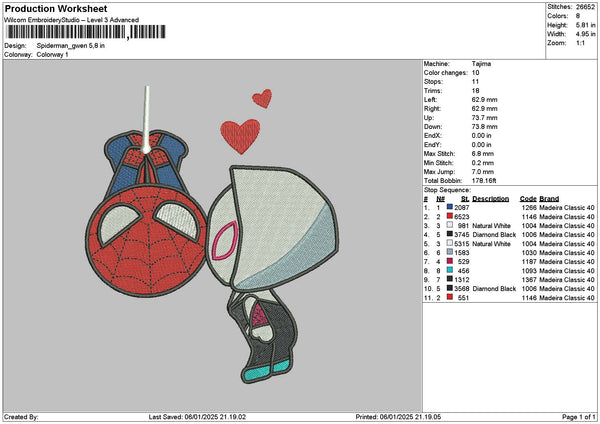600x424 pixels.
Task: Click the Production Worksheet title
Action: point(53,8)
